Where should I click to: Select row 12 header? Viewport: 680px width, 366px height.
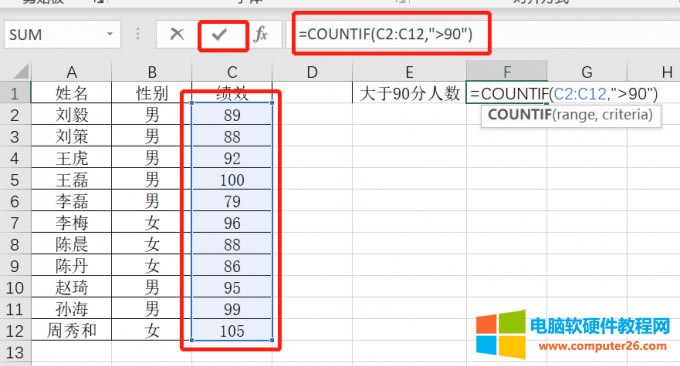(15, 331)
